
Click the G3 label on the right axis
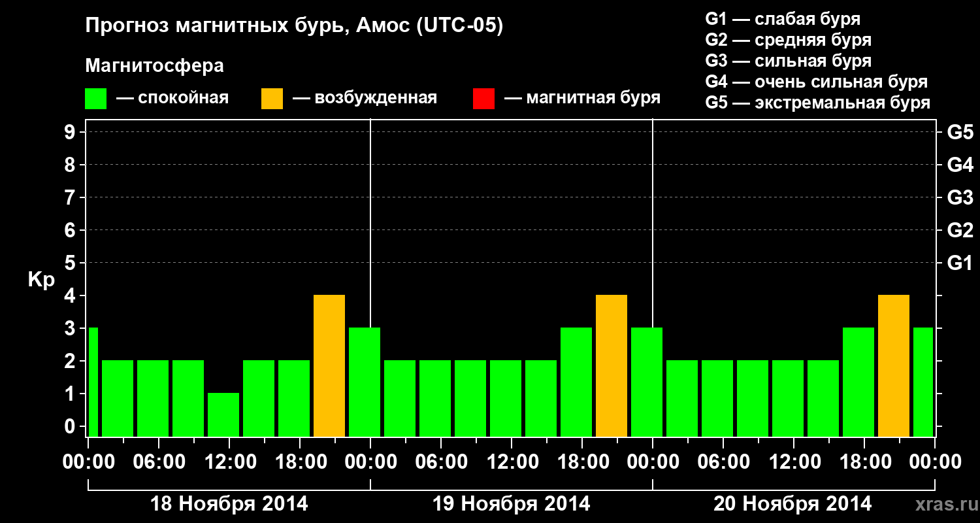coord(960,197)
